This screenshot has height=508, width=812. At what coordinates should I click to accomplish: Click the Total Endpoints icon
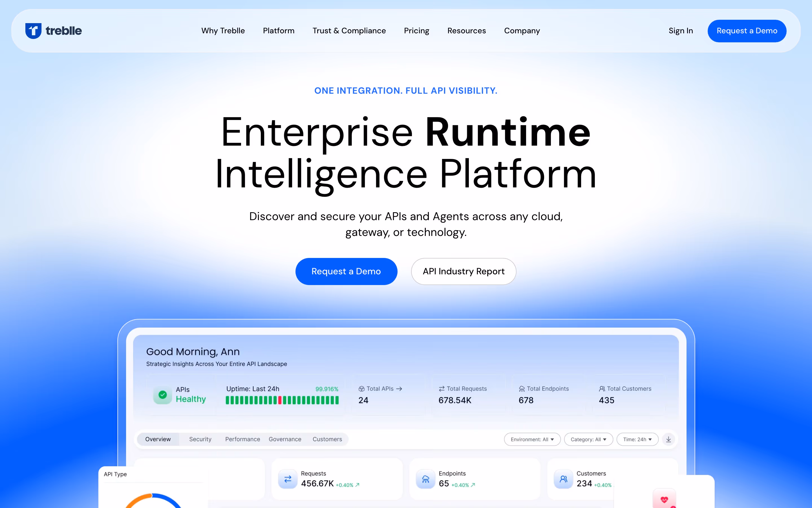click(522, 389)
